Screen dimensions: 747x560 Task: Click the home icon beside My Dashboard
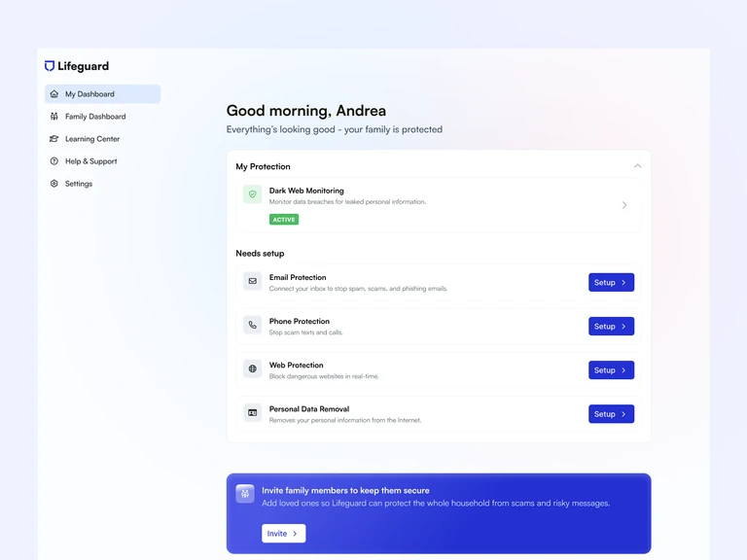[x=54, y=93]
